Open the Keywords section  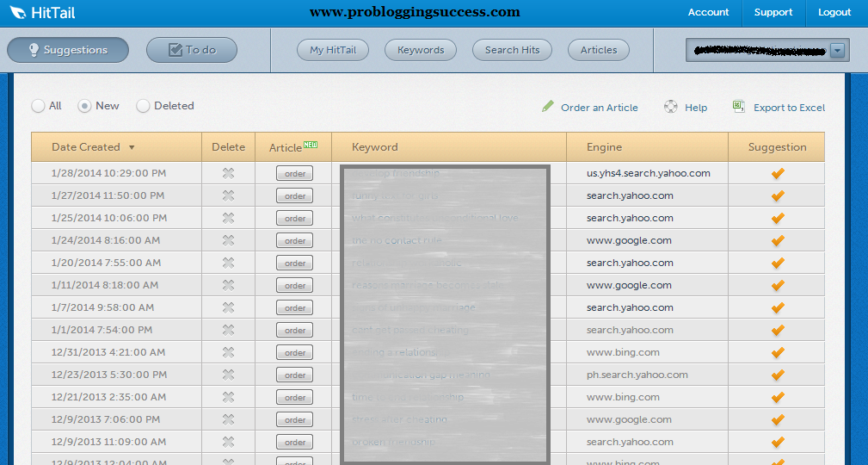click(x=421, y=50)
